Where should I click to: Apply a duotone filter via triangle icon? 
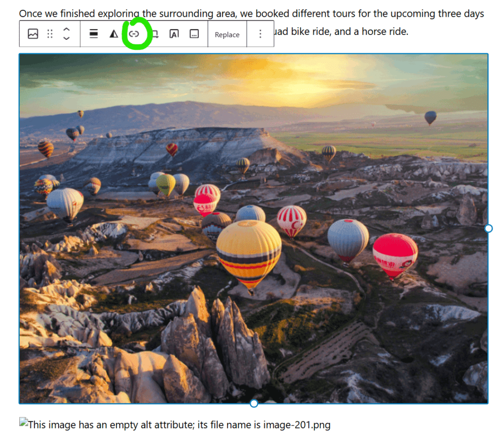(114, 34)
